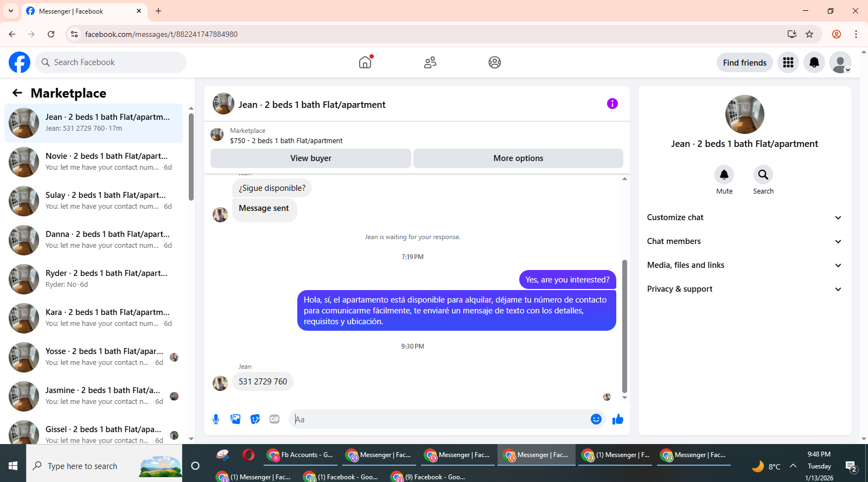The image size is (868, 482).
Task: Switch to Fb Accounts taskbar window
Action: coord(301,455)
